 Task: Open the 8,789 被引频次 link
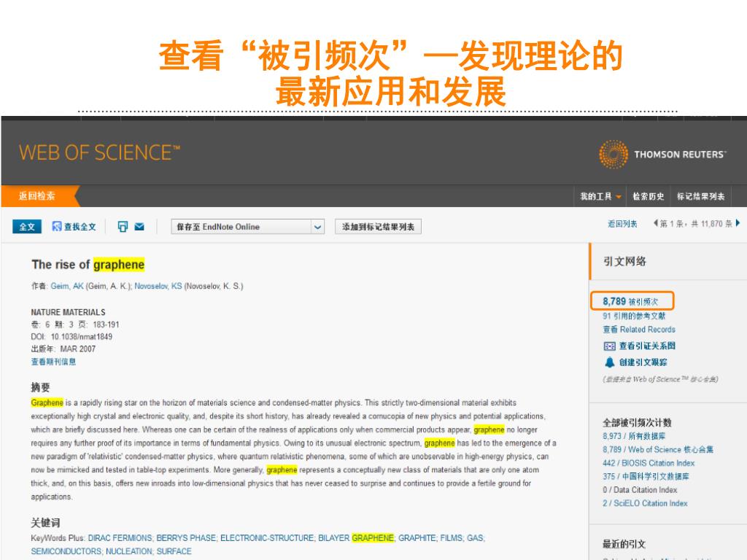[630, 301]
